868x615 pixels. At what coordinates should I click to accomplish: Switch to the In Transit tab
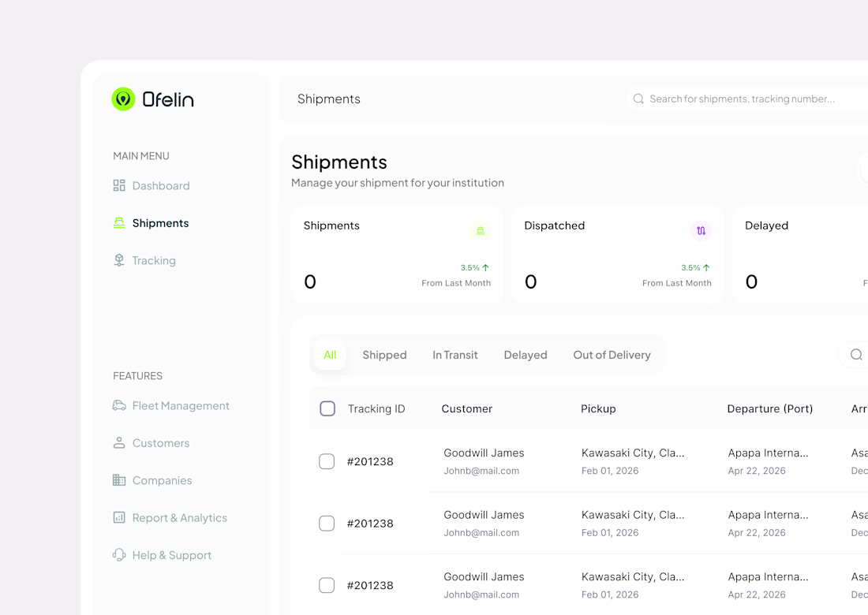[455, 355]
